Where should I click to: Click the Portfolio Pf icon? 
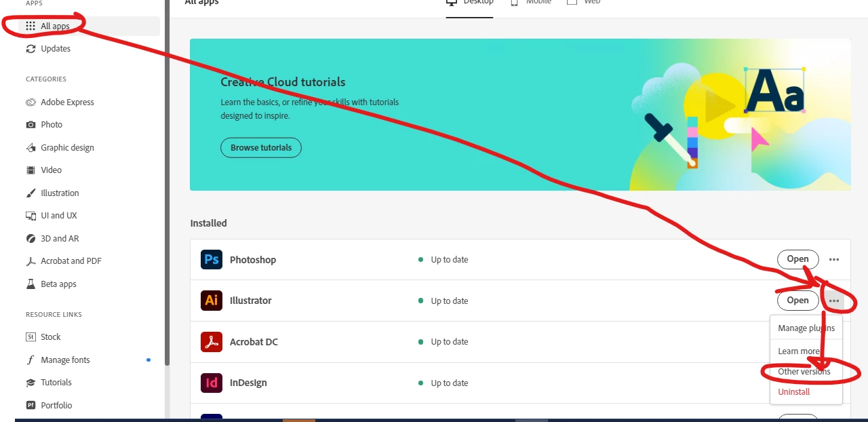(x=31, y=406)
